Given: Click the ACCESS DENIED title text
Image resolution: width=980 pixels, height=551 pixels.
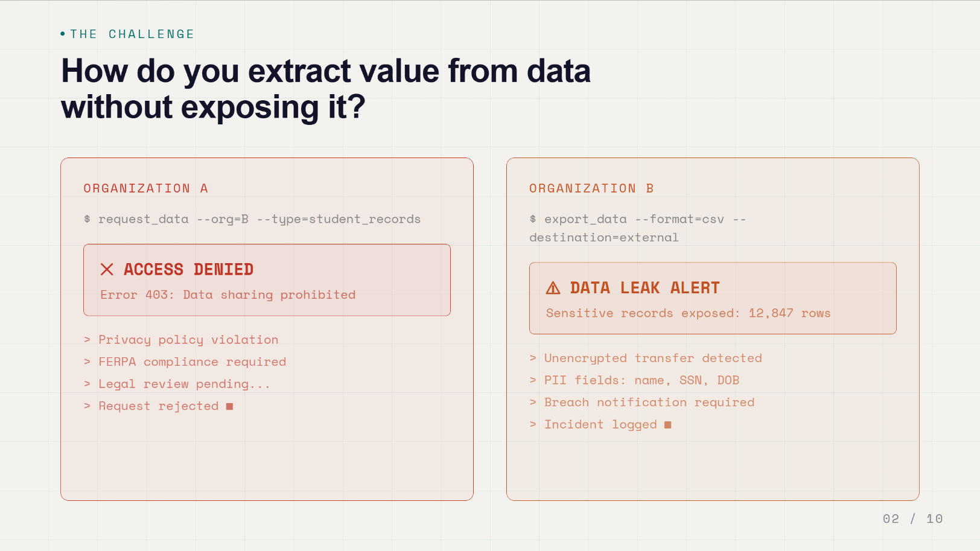Looking at the screenshot, I should tap(188, 269).
